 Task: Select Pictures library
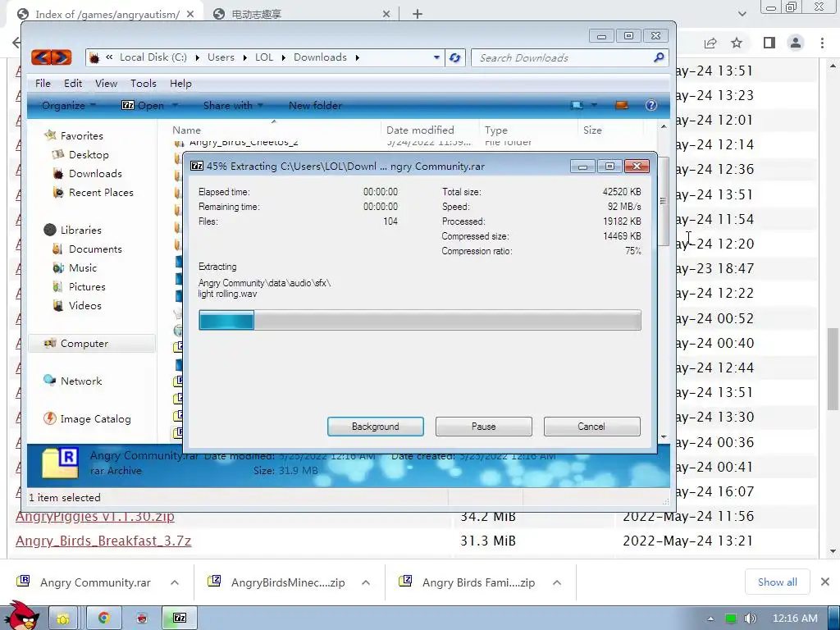pos(87,286)
